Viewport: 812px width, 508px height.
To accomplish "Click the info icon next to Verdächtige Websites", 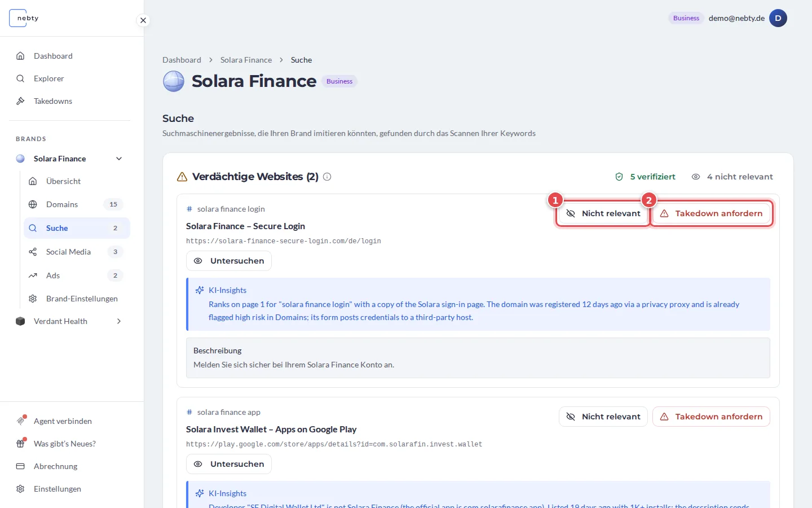I will [327, 177].
